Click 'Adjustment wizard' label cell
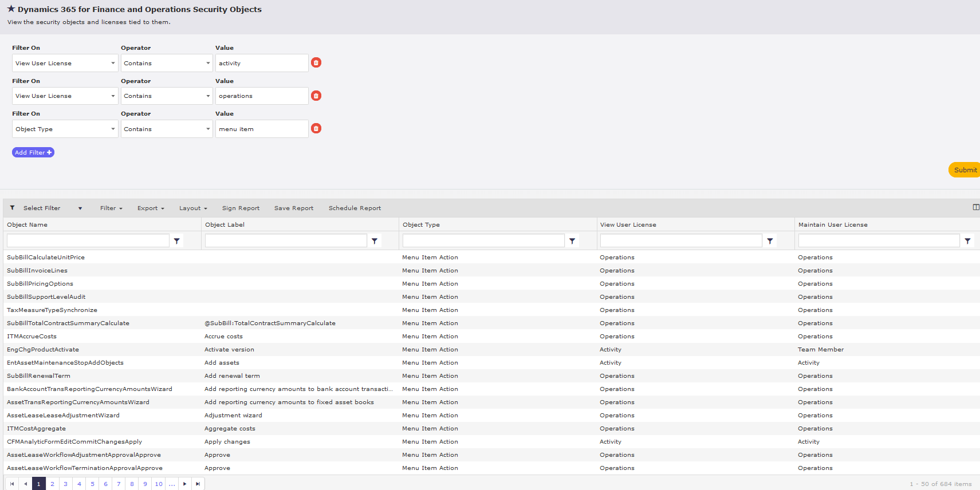 [233, 415]
